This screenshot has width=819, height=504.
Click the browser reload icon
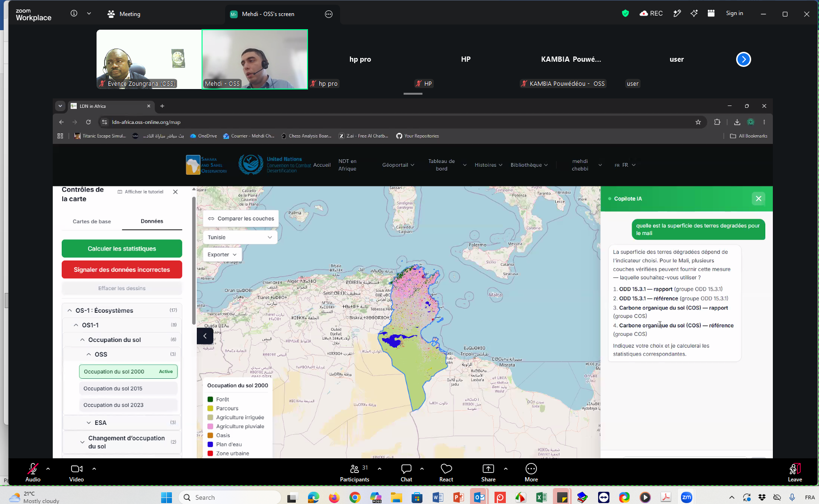click(88, 122)
